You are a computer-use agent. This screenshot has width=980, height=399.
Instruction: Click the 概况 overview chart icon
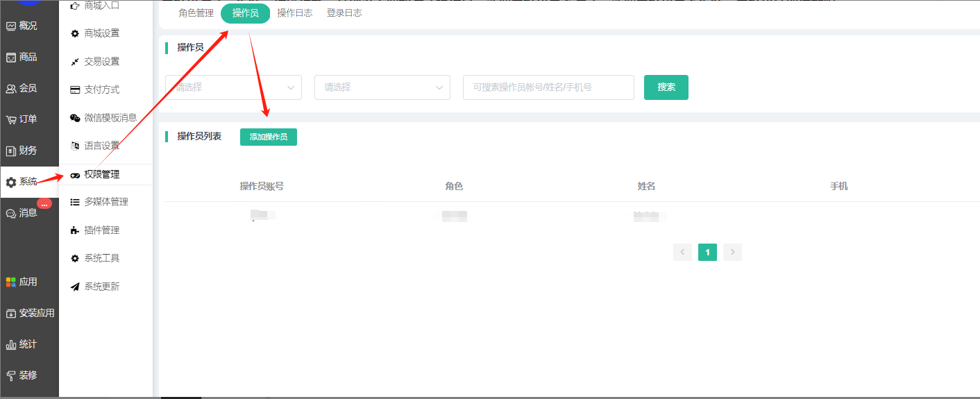[x=11, y=26]
